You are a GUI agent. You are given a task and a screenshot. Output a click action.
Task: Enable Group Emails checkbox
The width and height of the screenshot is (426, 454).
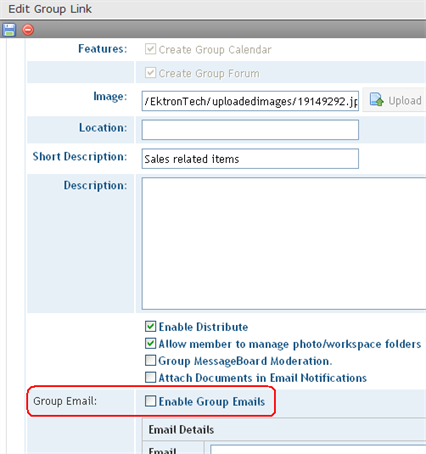(150, 401)
